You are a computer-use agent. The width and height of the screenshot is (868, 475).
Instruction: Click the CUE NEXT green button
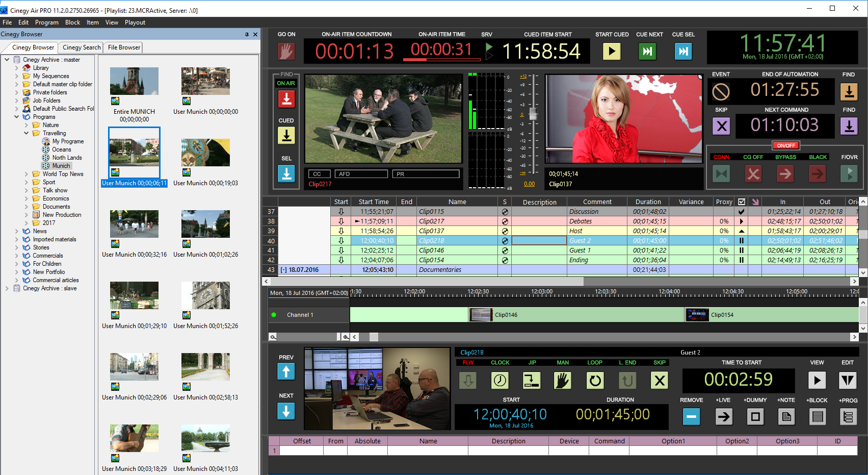pyautogui.click(x=647, y=51)
